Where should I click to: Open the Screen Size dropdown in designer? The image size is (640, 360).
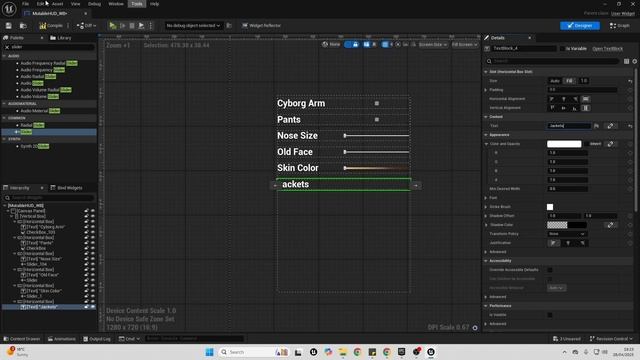pyautogui.click(x=433, y=44)
